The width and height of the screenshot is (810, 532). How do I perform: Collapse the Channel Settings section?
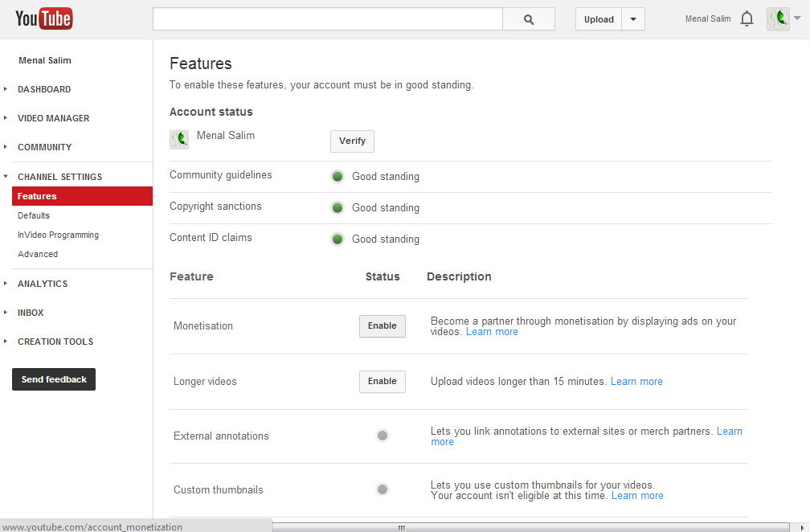click(x=59, y=177)
